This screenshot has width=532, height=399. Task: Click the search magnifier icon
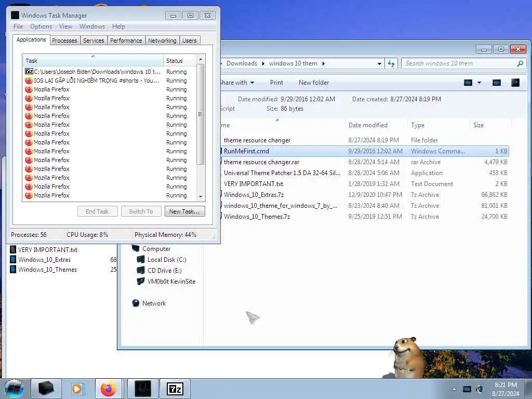tap(520, 63)
